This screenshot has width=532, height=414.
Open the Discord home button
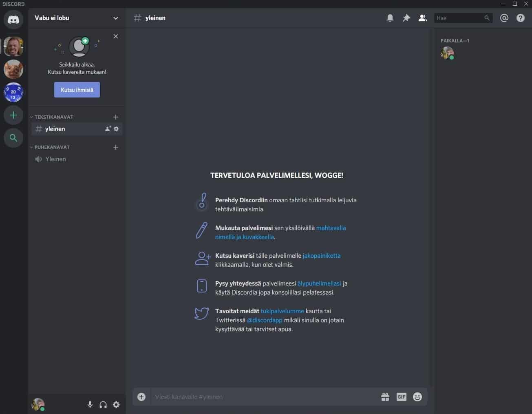coord(13,19)
